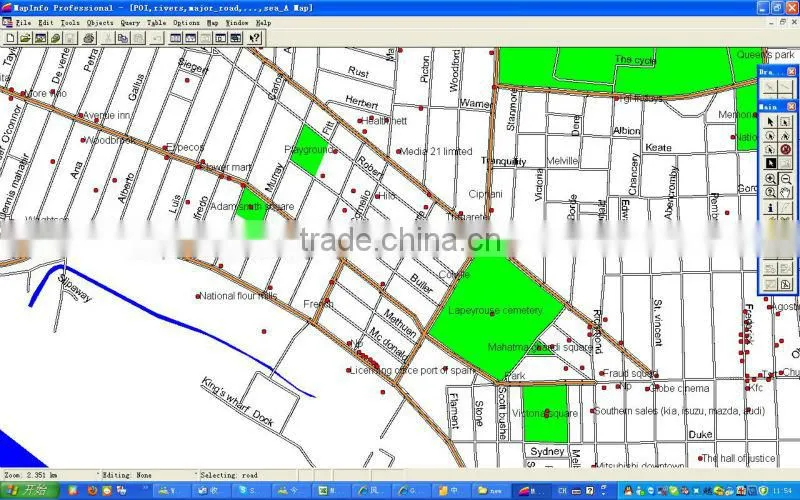Click the last icon in Main palette
800x500 pixels.
click(x=785, y=284)
